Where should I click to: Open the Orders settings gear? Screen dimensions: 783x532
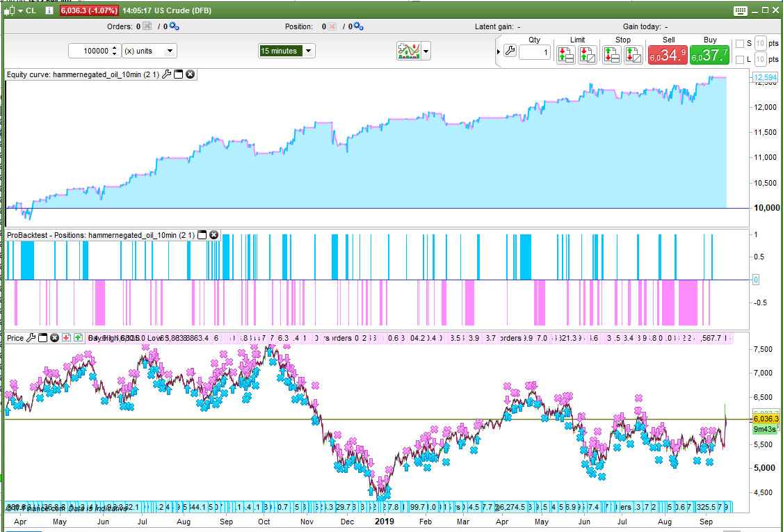click(x=174, y=26)
